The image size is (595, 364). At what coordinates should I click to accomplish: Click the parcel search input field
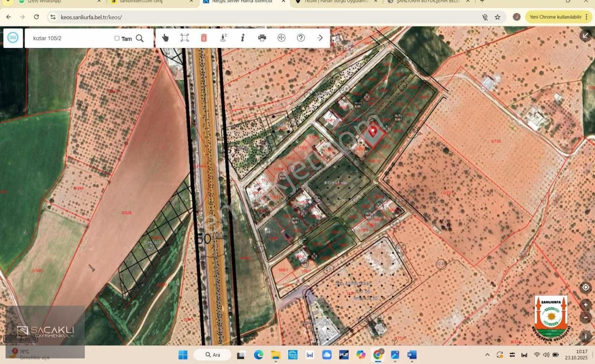point(71,38)
